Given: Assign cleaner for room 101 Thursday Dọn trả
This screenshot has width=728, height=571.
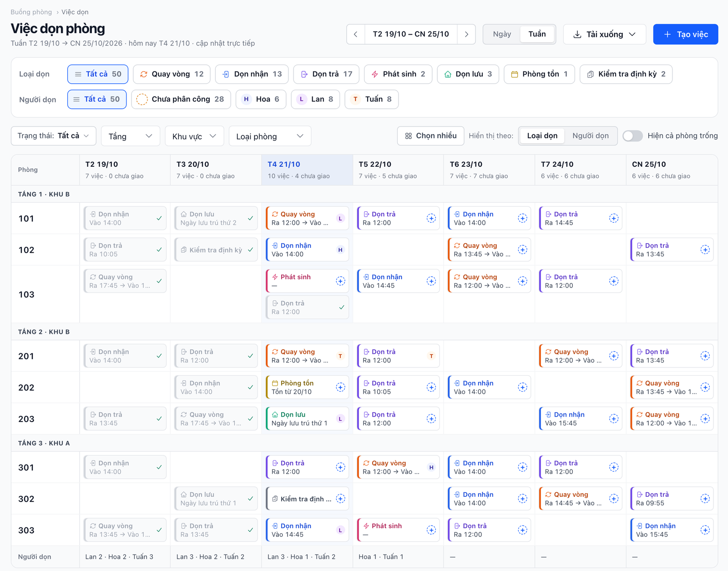Looking at the screenshot, I should pyautogui.click(x=431, y=219).
